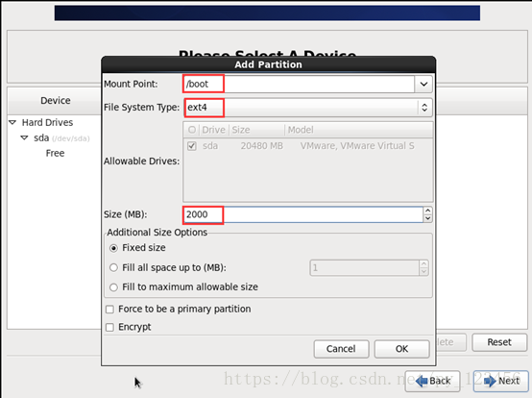This screenshot has width=532, height=398.
Task: Increase Fill all space value with up arrow
Action: 423,264
